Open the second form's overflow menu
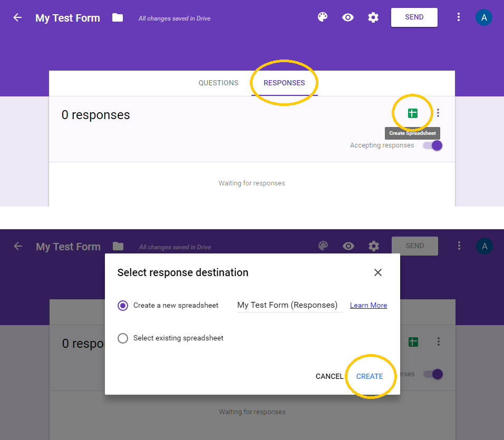 [x=459, y=246]
